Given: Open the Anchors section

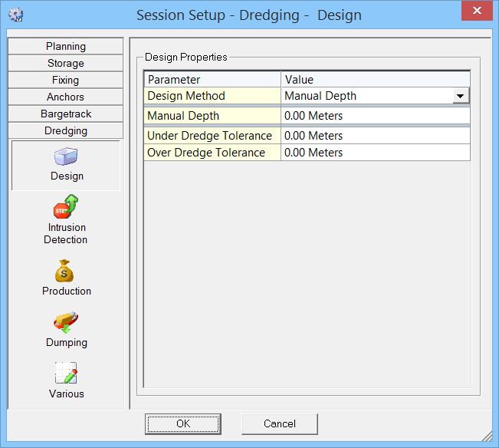Looking at the screenshot, I should 66,97.
